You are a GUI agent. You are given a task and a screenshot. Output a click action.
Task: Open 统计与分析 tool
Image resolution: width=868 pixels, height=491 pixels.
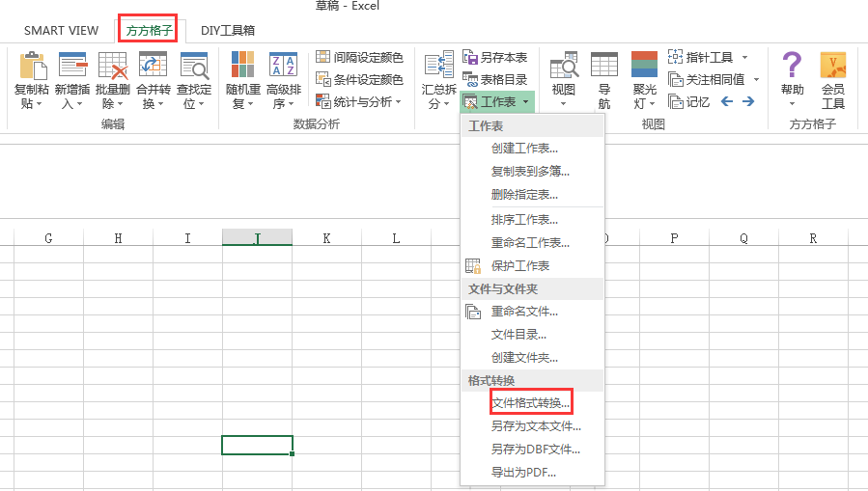coord(359,101)
